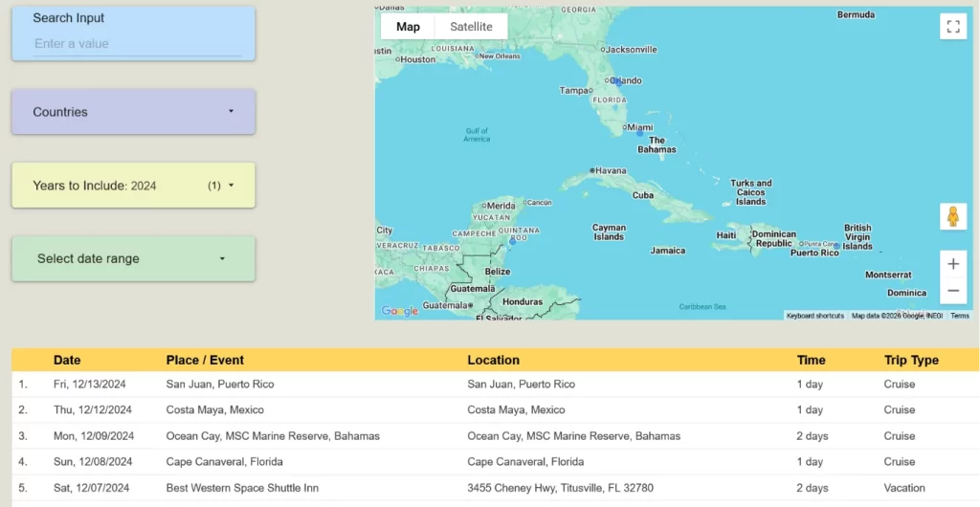This screenshot has width=980, height=507.
Task: Click the map marker at Costa Maya
Action: click(513, 240)
